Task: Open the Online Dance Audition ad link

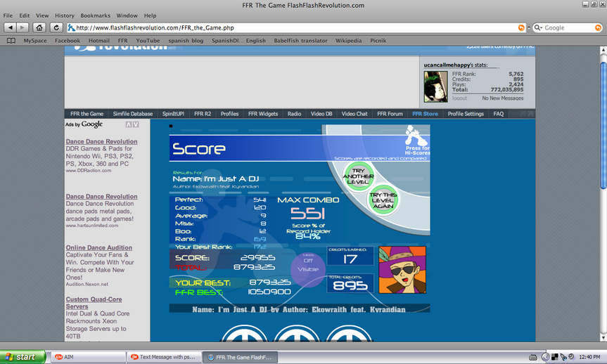Action: tap(98, 247)
